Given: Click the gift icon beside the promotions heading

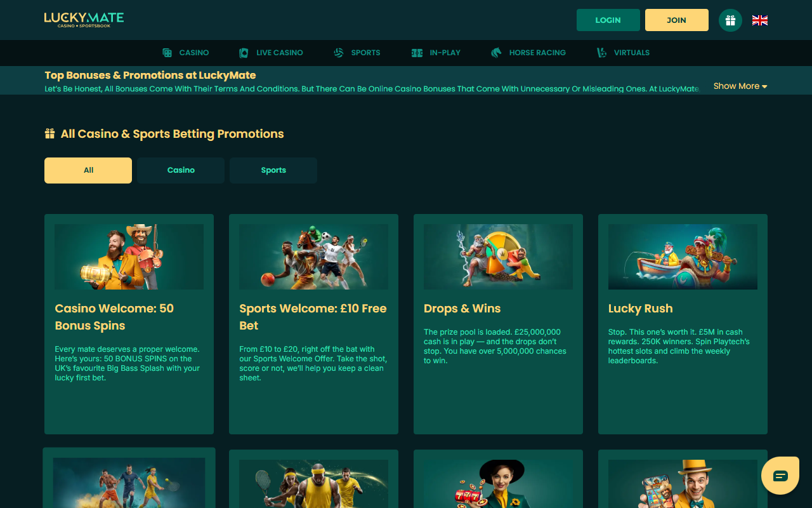Looking at the screenshot, I should (49, 133).
